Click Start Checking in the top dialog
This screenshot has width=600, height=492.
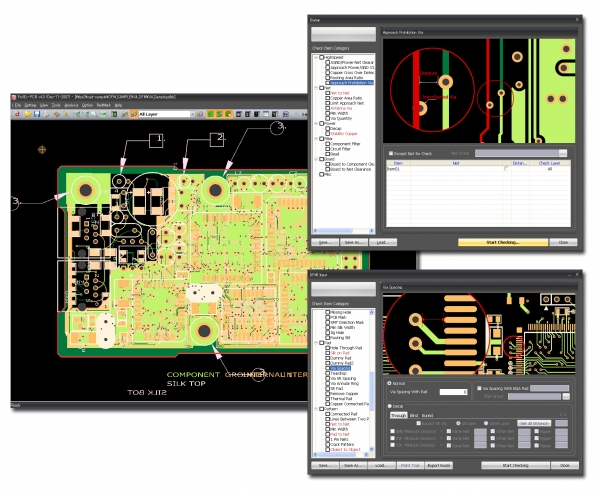pyautogui.click(x=502, y=242)
